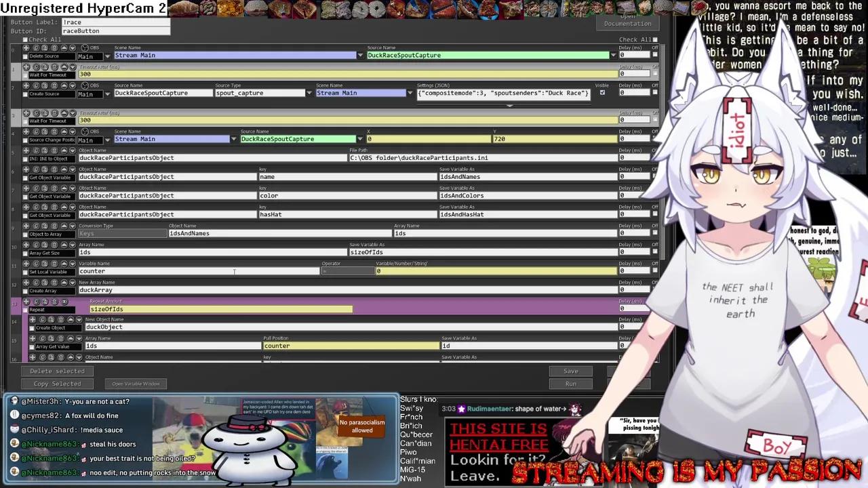Image resolution: width=868 pixels, height=488 pixels.
Task: Edit Delay field on Delete Source row
Action: (x=634, y=56)
